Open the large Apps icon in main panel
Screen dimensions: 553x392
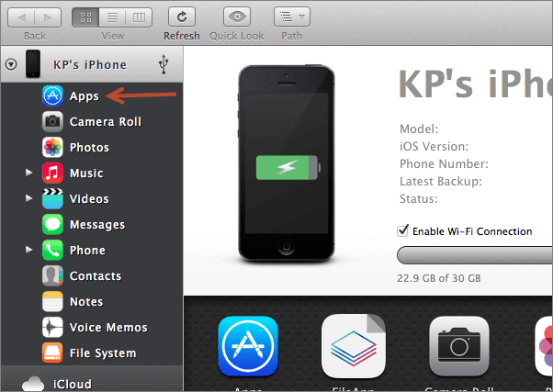(x=248, y=346)
